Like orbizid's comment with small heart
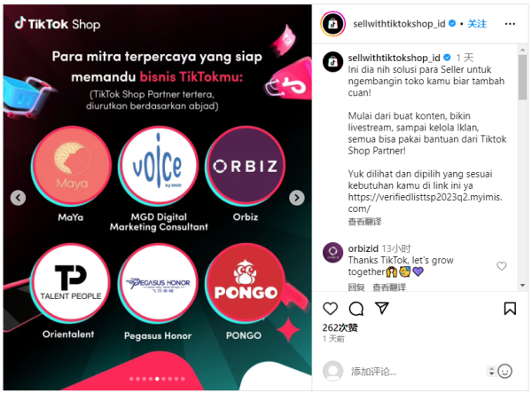The image size is (532, 393). point(502,266)
